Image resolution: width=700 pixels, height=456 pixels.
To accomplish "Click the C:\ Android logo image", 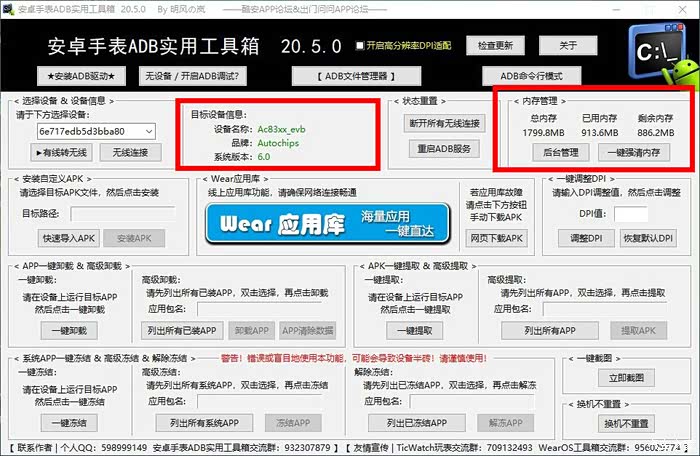I will click(663, 56).
